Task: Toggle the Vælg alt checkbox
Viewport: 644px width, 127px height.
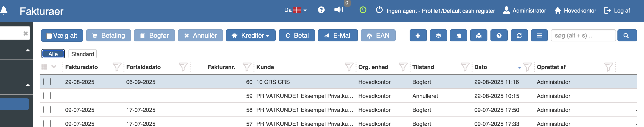Action: (49, 36)
